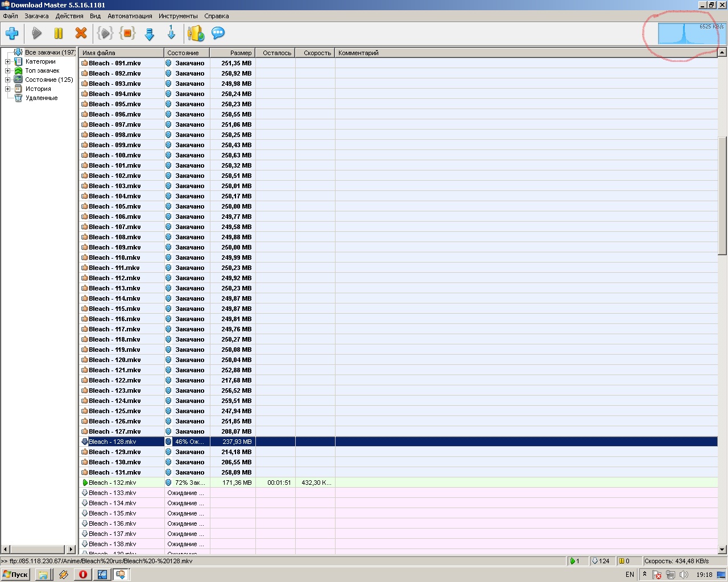Viewport: 728px width, 582px height.
Task: Click the file list scroll-down arrow
Action: point(722,549)
